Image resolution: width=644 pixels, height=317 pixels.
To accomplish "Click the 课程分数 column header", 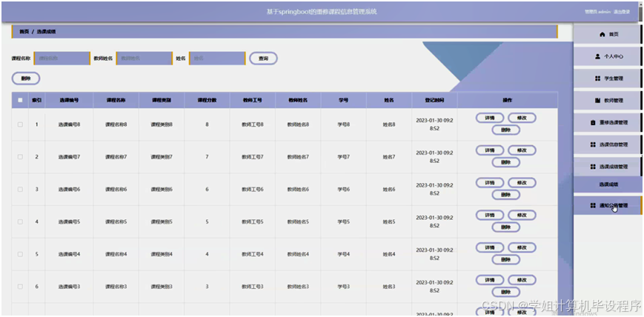I will pyautogui.click(x=207, y=100).
